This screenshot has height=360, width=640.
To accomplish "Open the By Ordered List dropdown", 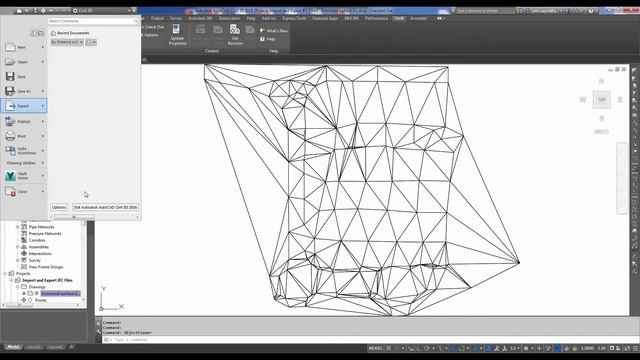I will coord(67,42).
